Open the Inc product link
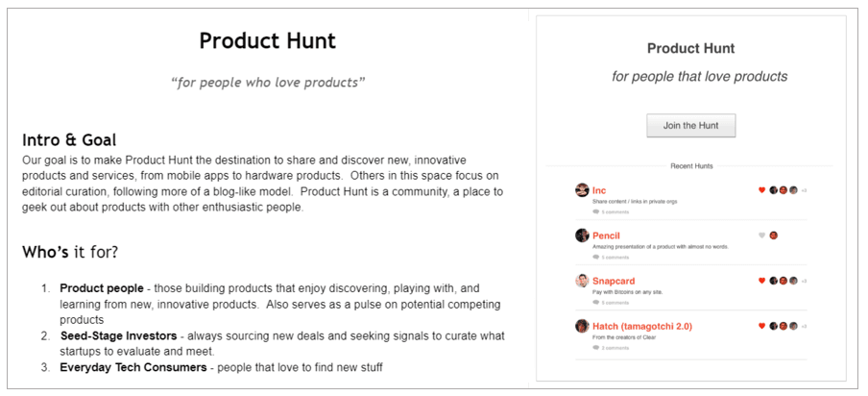The width and height of the screenshot is (868, 396). click(x=599, y=190)
